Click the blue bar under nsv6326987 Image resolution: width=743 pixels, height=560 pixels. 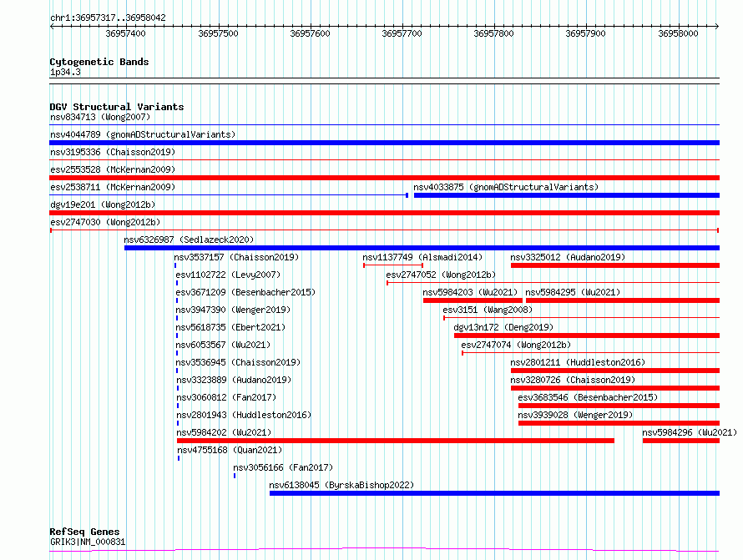point(422,248)
